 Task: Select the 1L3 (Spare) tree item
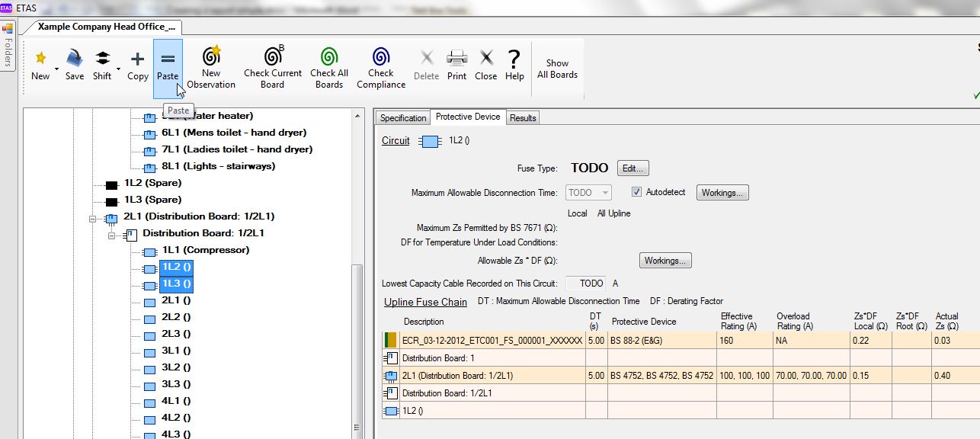(152, 200)
